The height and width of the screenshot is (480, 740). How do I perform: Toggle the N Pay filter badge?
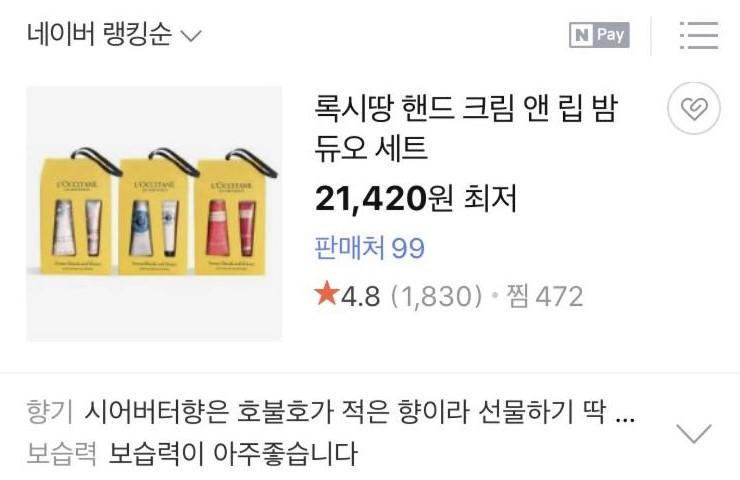[599, 35]
